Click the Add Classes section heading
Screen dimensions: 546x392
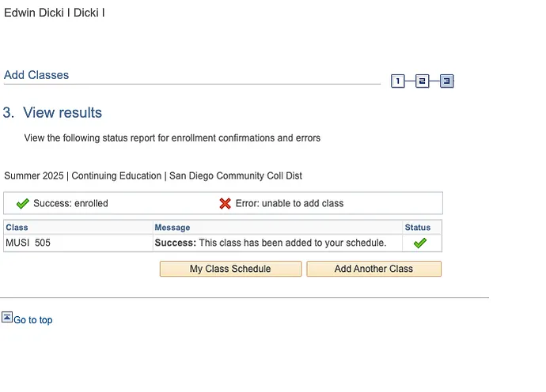pos(36,75)
